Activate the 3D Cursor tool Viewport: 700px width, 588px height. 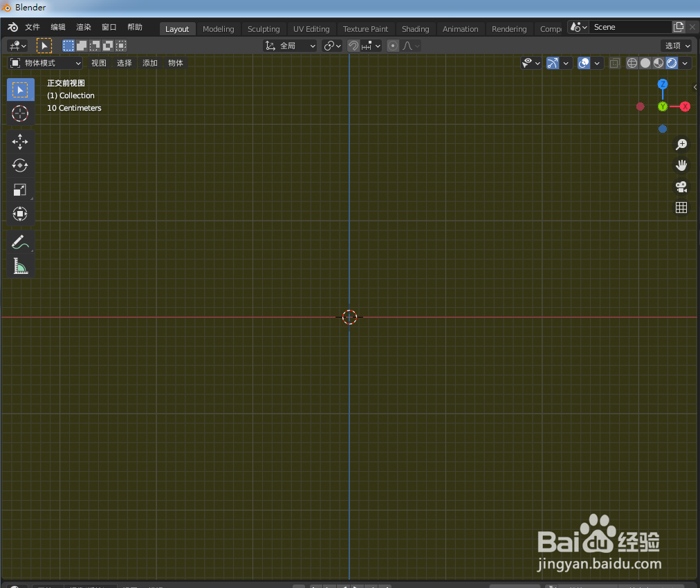tap(20, 113)
